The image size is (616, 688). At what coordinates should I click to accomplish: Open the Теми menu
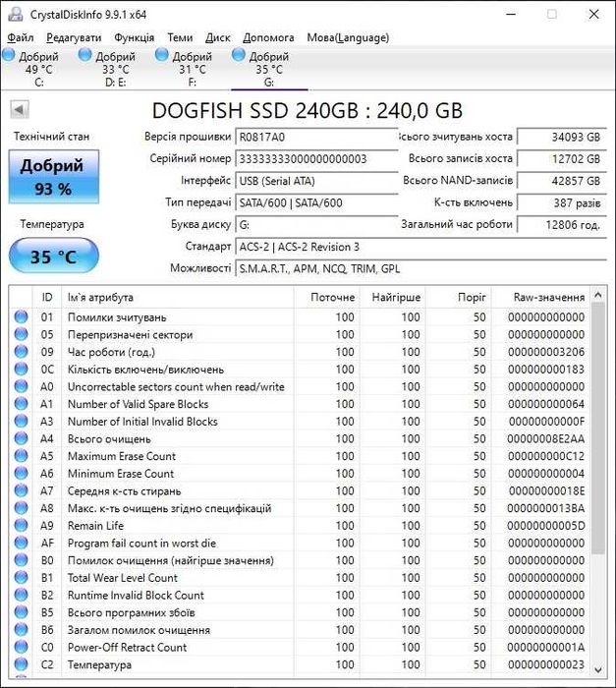point(180,37)
